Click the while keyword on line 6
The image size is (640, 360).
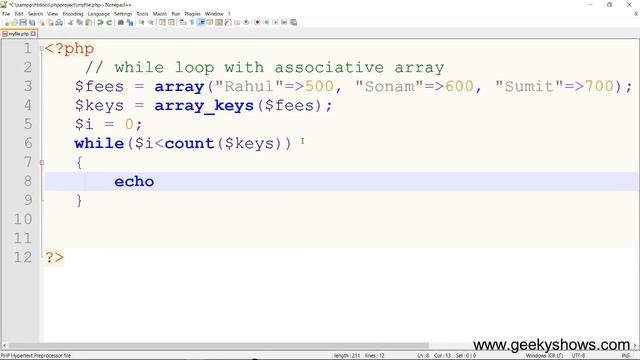coord(99,143)
